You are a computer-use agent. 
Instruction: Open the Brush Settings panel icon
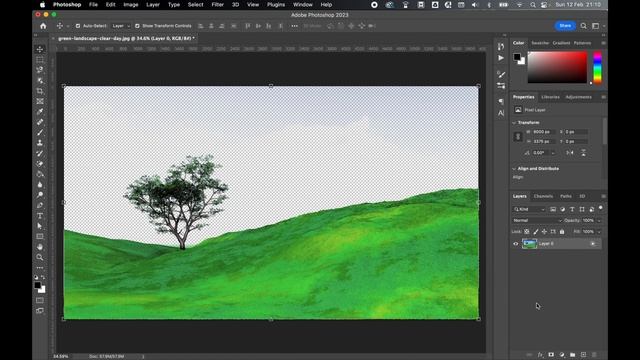[501, 74]
